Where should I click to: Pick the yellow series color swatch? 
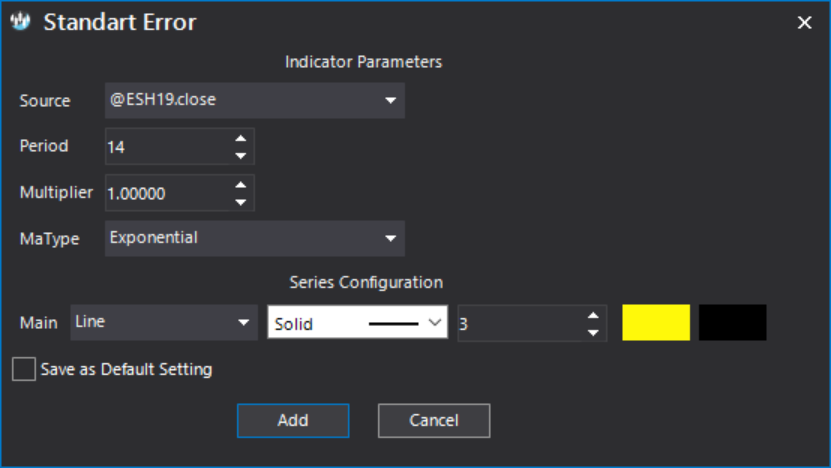click(656, 322)
